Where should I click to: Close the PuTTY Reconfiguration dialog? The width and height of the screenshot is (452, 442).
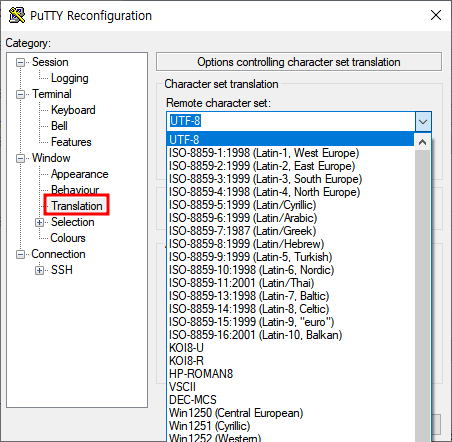click(436, 15)
